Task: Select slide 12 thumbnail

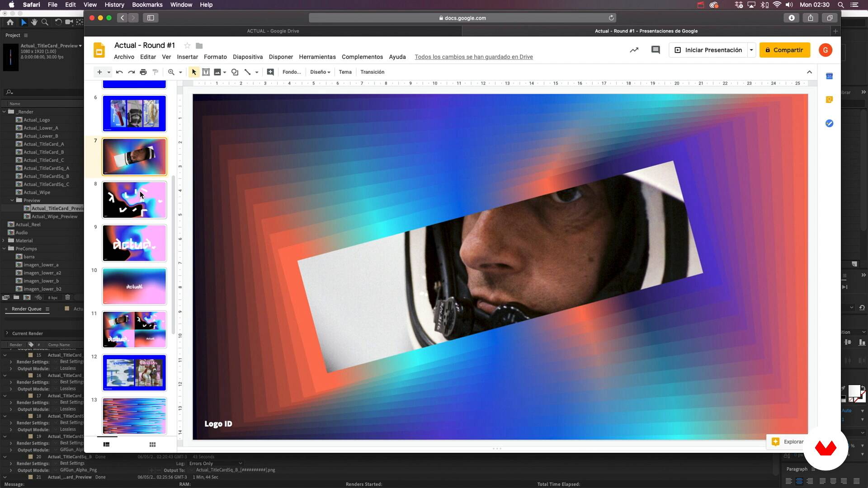Action: coord(134,372)
